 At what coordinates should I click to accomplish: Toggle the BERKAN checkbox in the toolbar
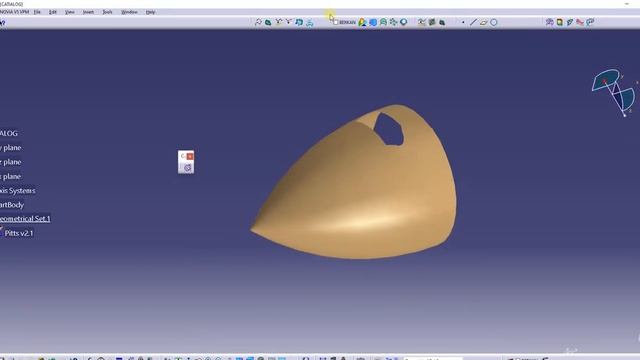(x=336, y=22)
